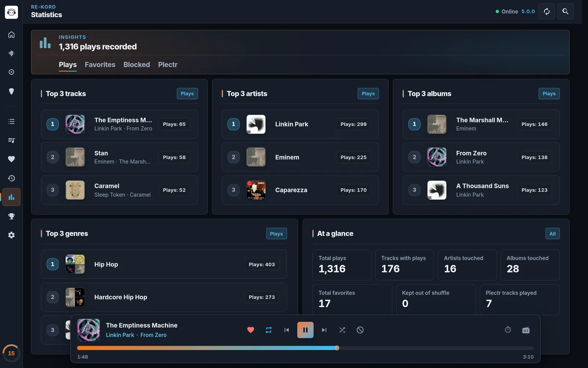Click the playback progress slider handle
Image resolution: width=588 pixels, height=368 pixels.
[x=337, y=348]
